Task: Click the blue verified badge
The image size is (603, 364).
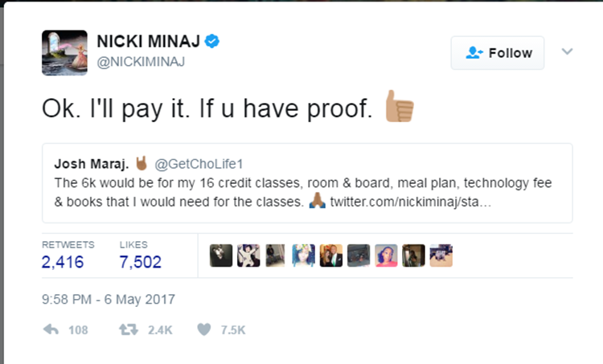Action: pos(212,41)
